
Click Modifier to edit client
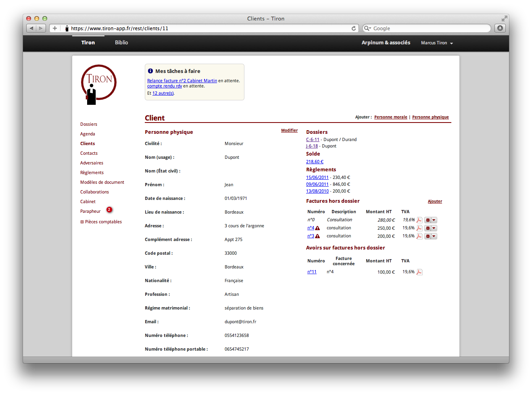pyautogui.click(x=289, y=131)
